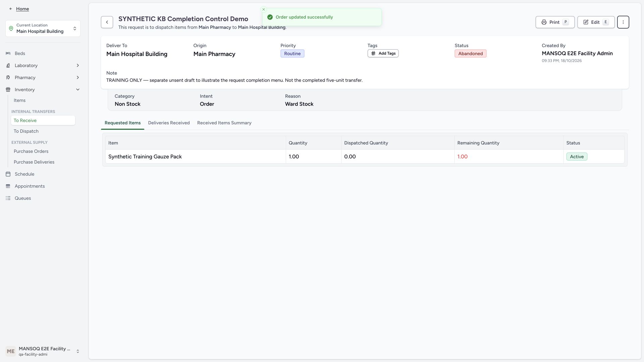Screen dimensions: 644x362
Task: Click the Add Tags button
Action: [x=383, y=53]
